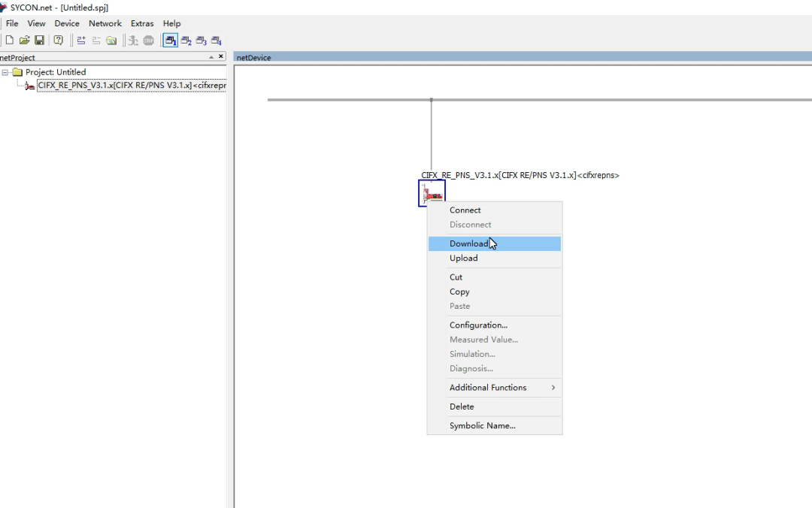The width and height of the screenshot is (812, 508).
Task: Open Configuration from the context menu
Action: (478, 325)
